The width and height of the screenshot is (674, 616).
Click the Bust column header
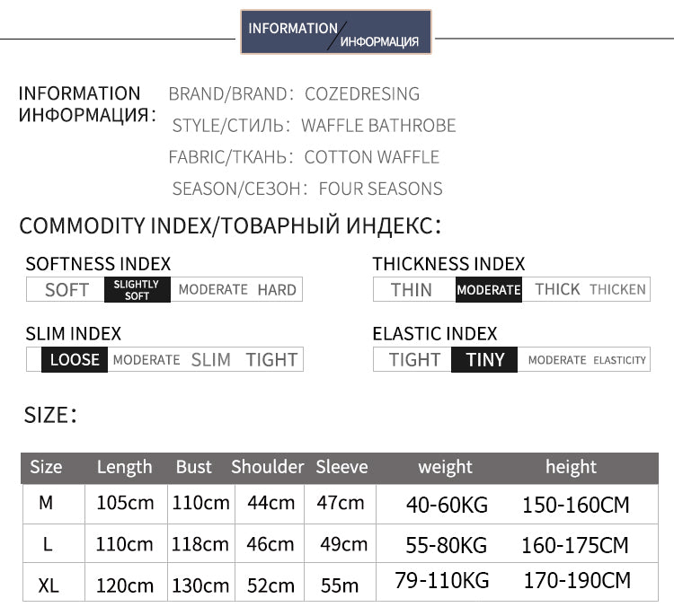pyautogui.click(x=193, y=467)
